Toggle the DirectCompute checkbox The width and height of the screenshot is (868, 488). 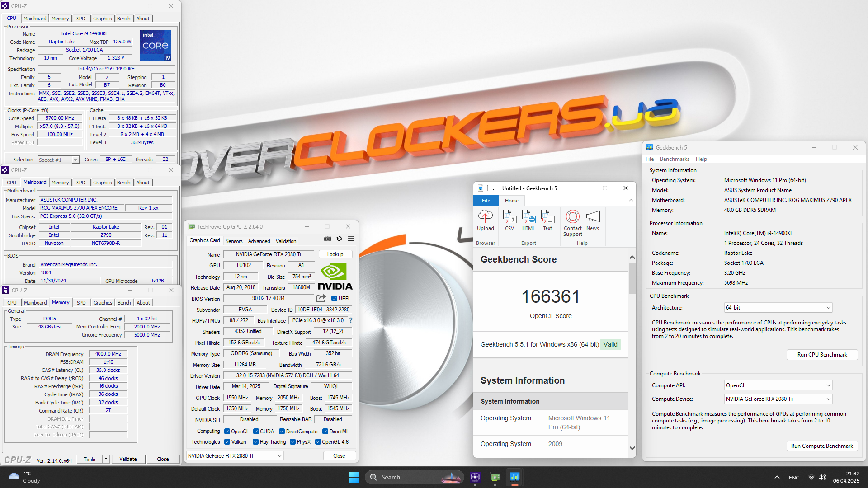click(282, 431)
